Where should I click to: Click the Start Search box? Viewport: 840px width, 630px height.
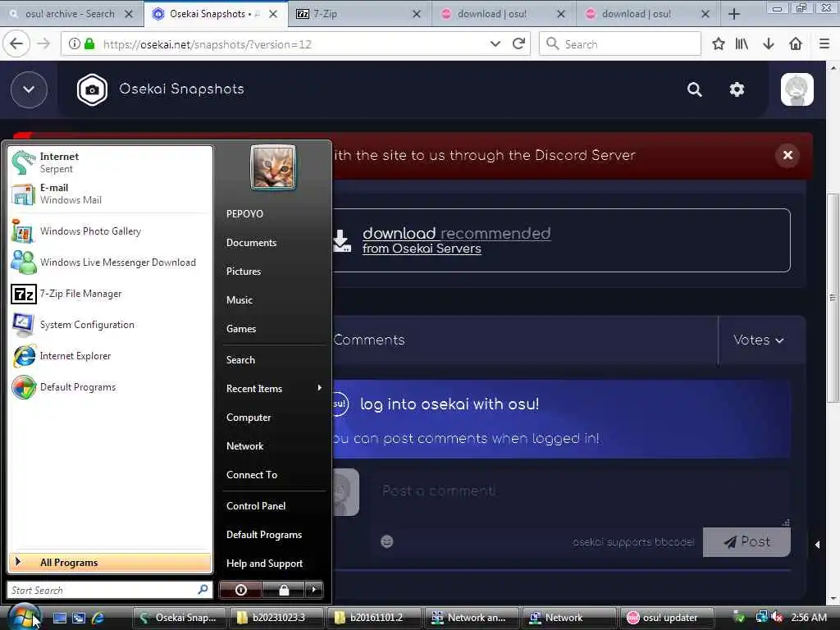click(x=110, y=590)
